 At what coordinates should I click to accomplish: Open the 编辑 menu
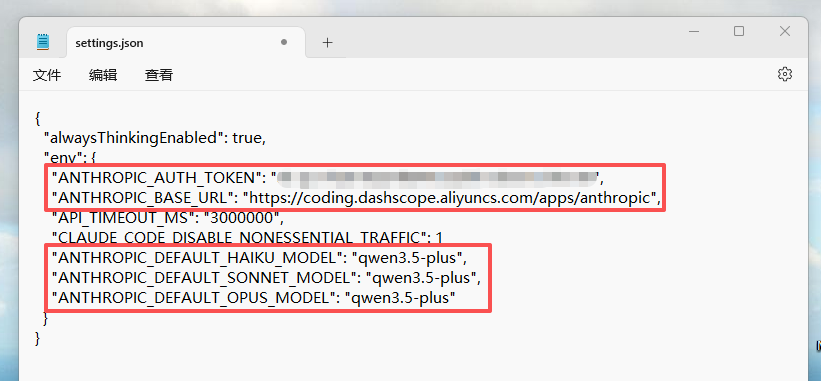pyautogui.click(x=103, y=75)
